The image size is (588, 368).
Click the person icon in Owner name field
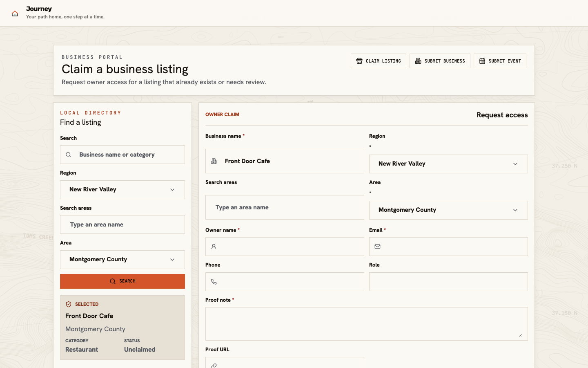tap(214, 247)
